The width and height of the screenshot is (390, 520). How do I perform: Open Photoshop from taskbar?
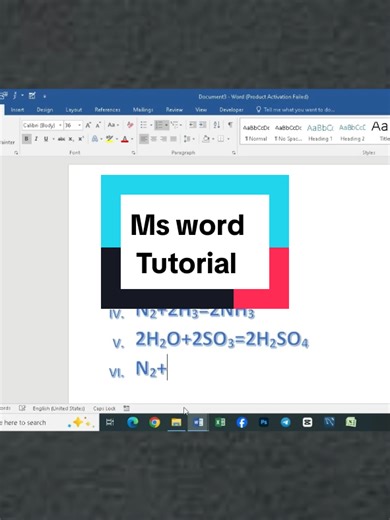[264, 423]
